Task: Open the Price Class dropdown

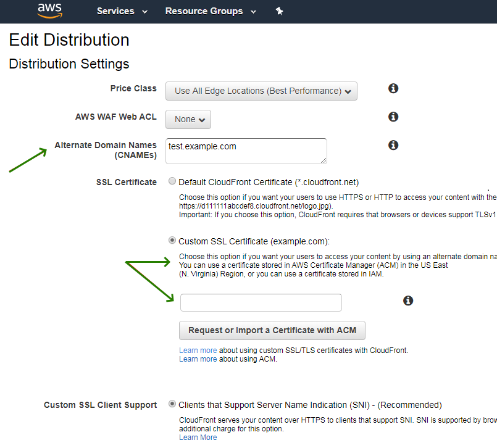Action: tap(261, 91)
